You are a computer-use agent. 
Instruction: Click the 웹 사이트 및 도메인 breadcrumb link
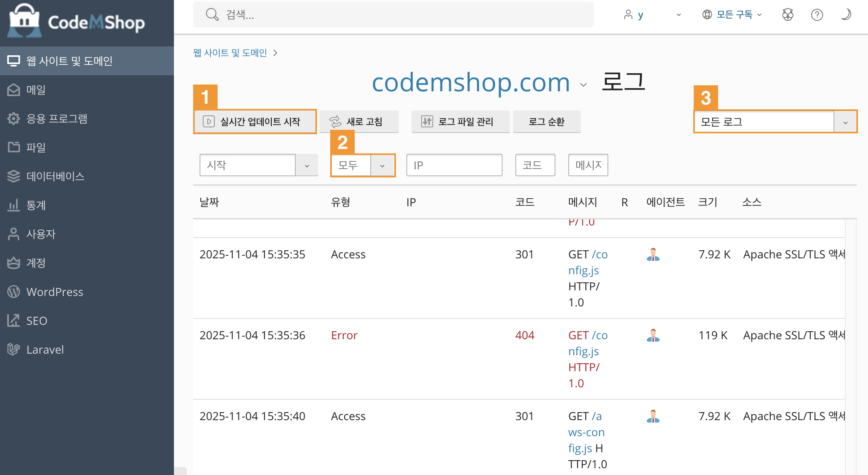230,53
